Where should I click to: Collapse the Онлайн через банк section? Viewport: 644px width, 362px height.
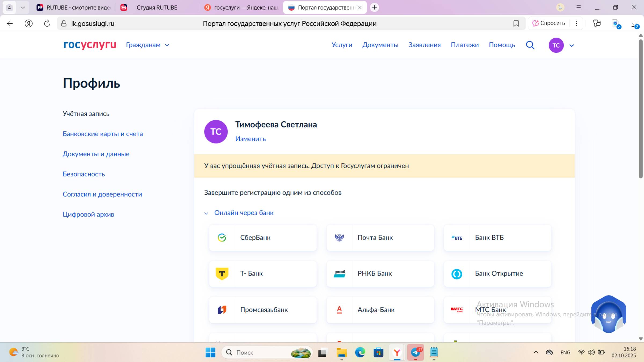[x=243, y=213]
